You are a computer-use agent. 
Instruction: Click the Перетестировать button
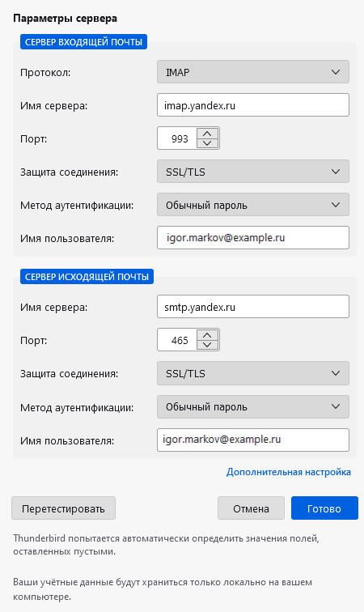click(64, 508)
